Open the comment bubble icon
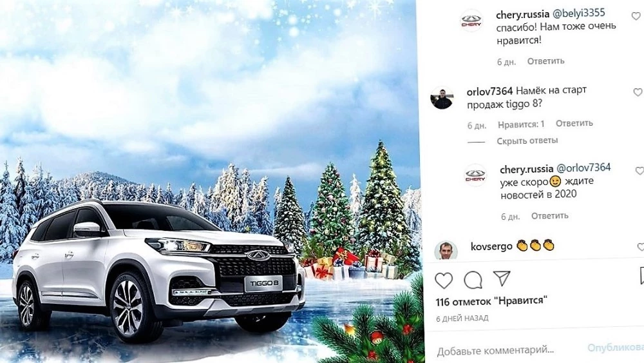This screenshot has height=363, width=644. click(x=473, y=280)
